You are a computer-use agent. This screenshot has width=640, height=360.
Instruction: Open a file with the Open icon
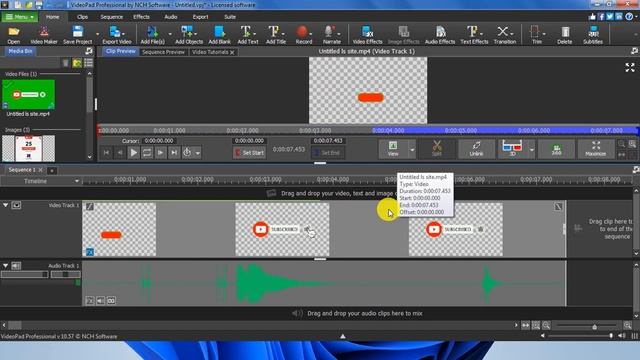coord(13,35)
